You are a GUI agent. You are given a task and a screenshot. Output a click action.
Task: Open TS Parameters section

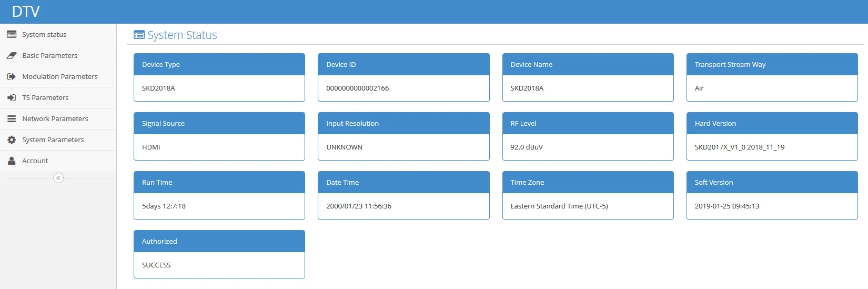coord(58,98)
